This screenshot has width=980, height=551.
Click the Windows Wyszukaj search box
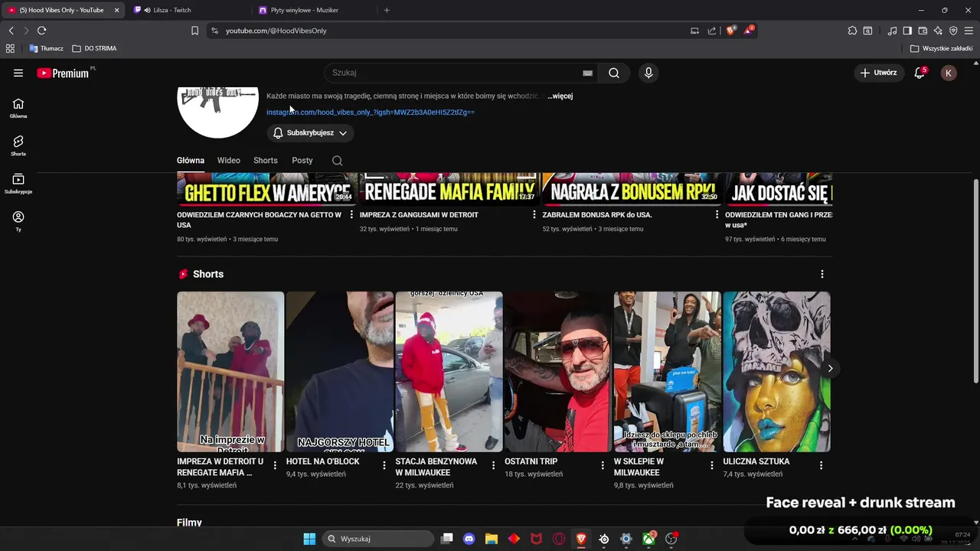[378, 539]
